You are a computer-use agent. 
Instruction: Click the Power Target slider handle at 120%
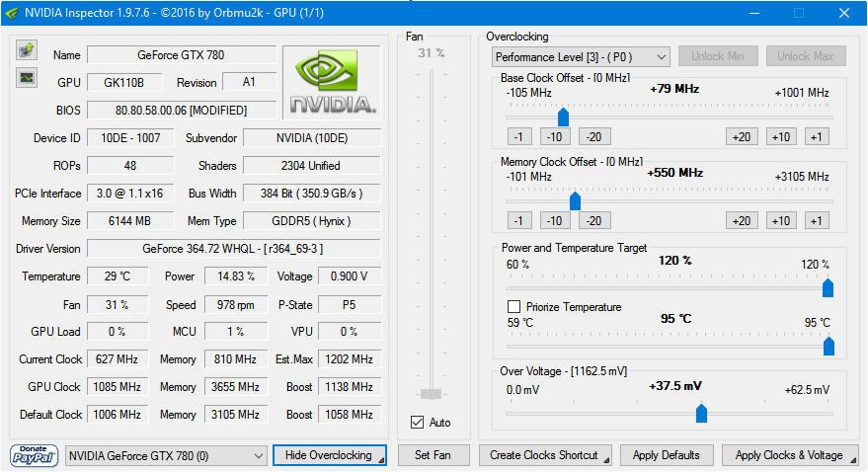pyautogui.click(x=828, y=287)
